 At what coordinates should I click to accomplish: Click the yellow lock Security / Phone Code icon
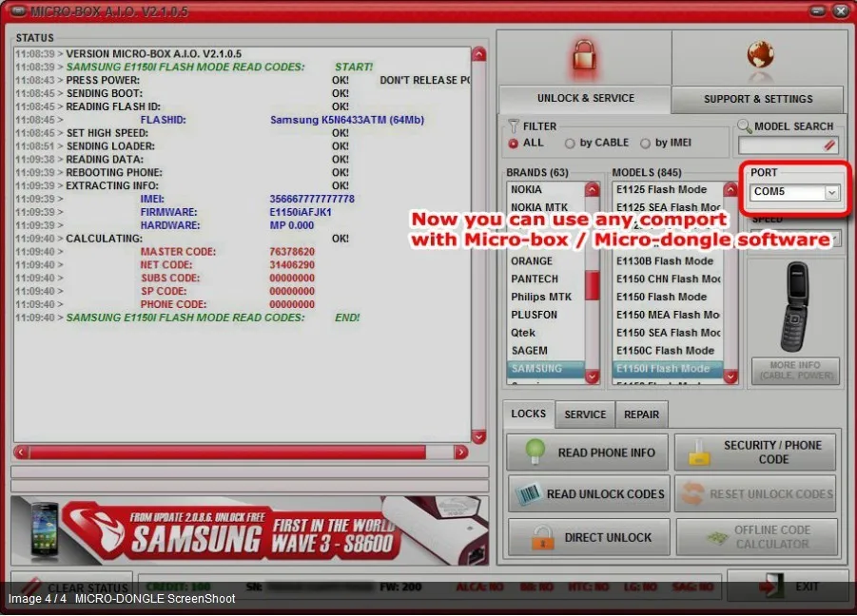699,452
